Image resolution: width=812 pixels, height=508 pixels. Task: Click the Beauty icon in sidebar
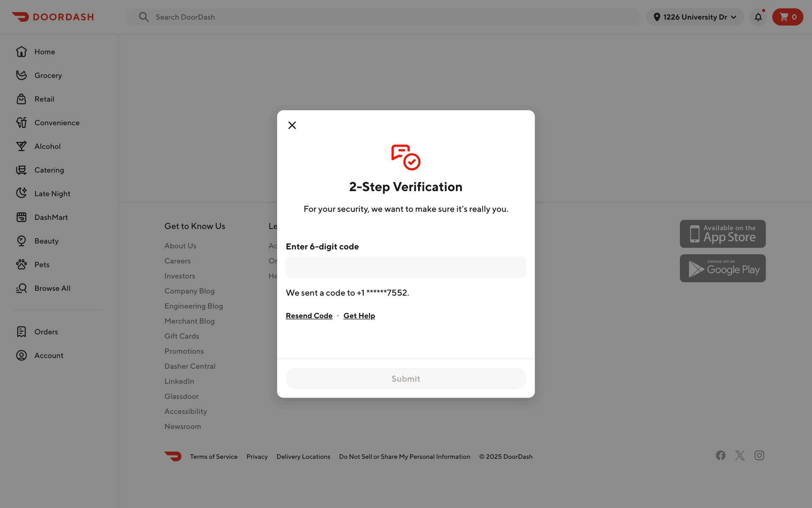(22, 241)
